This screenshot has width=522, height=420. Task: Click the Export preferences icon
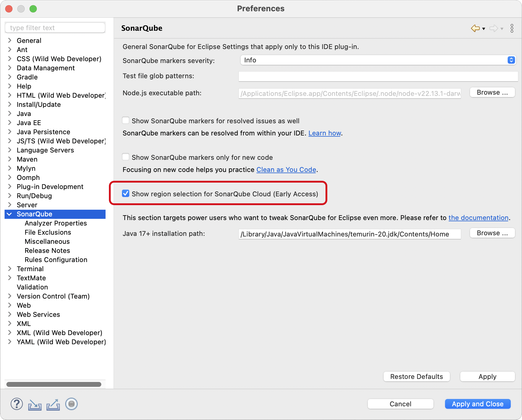(x=53, y=404)
